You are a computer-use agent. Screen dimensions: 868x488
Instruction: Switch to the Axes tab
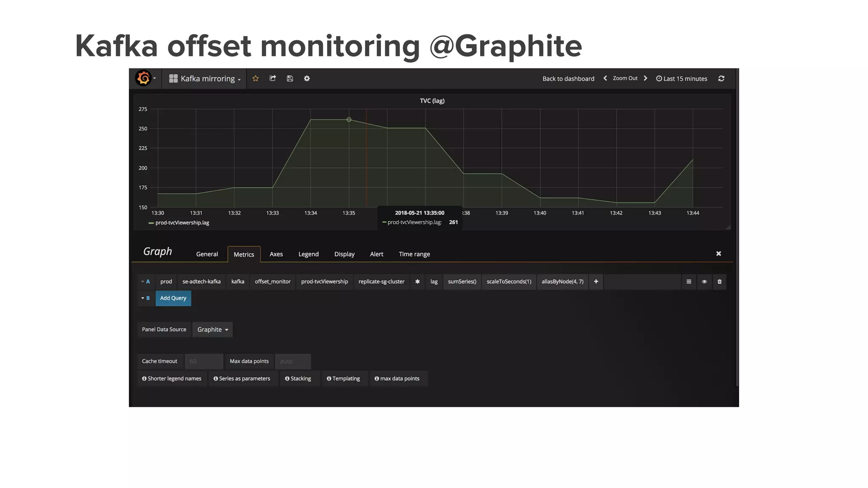276,254
